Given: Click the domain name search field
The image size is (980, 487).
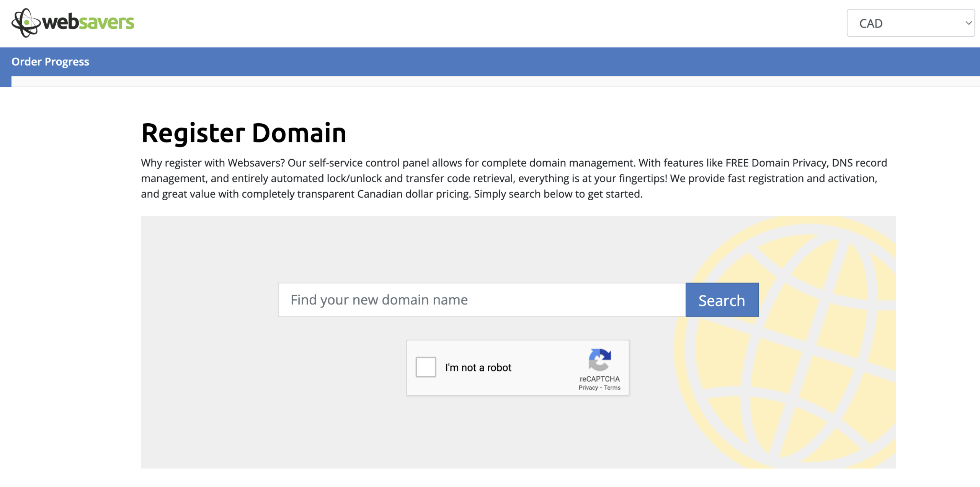Looking at the screenshot, I should click(482, 300).
